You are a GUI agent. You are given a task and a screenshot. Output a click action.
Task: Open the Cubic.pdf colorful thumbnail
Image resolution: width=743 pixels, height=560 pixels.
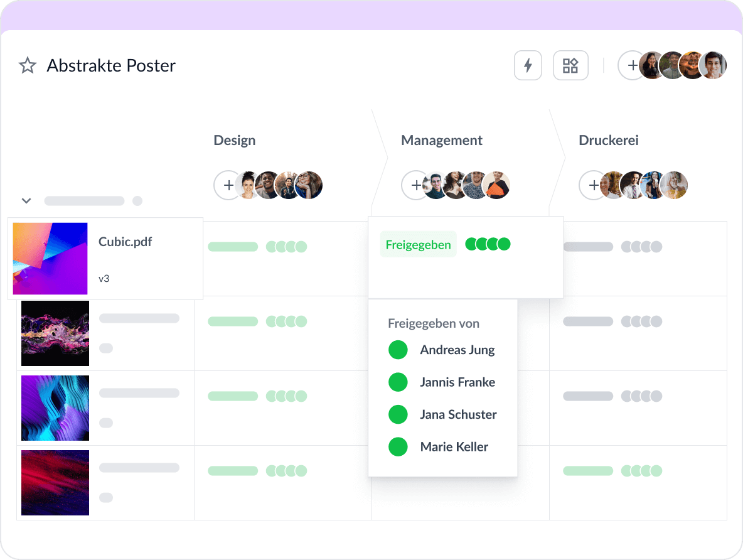pyautogui.click(x=50, y=259)
